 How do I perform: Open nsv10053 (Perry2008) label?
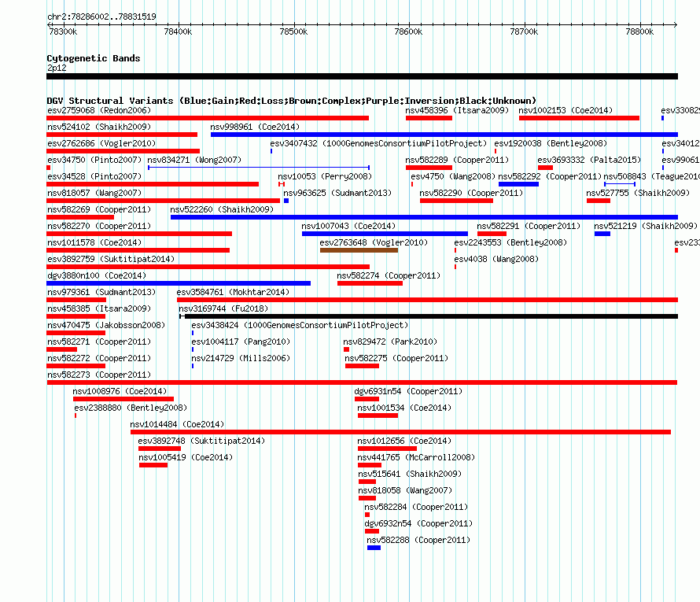coord(325,176)
